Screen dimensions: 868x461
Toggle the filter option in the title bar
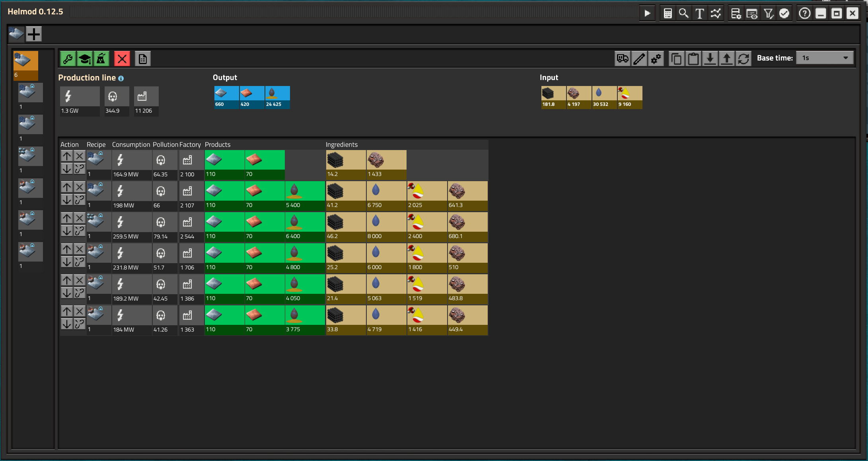tap(768, 13)
